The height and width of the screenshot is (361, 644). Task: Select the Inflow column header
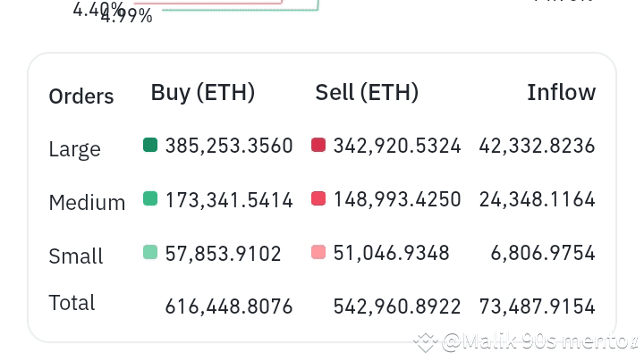coord(561,92)
